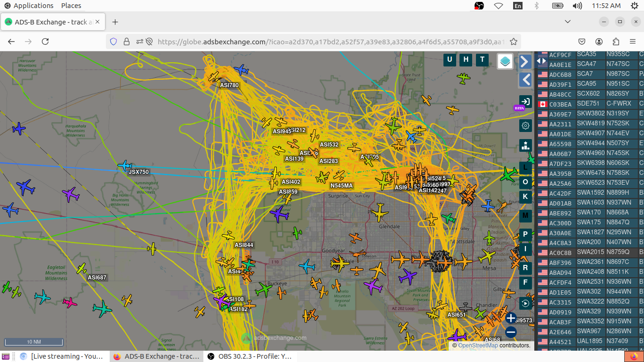The height and width of the screenshot is (362, 644).
Task: Select table row SWA1592 N8899H
Action: [x=590, y=193]
